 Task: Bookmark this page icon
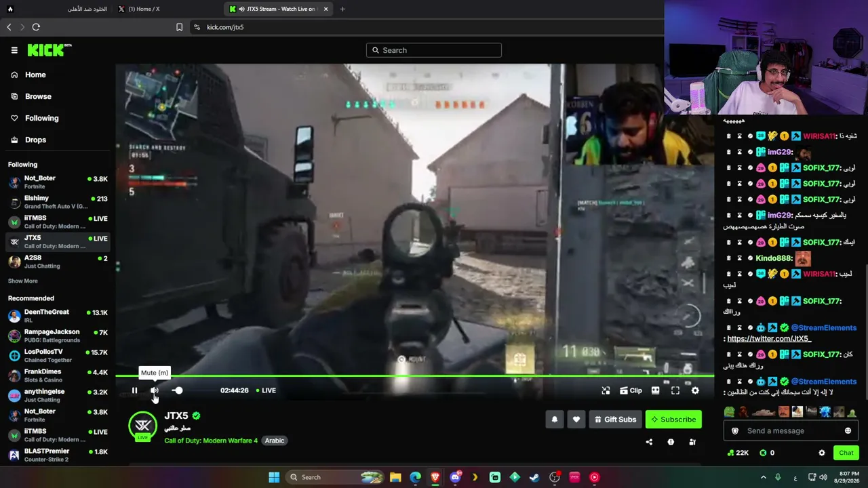pos(179,27)
